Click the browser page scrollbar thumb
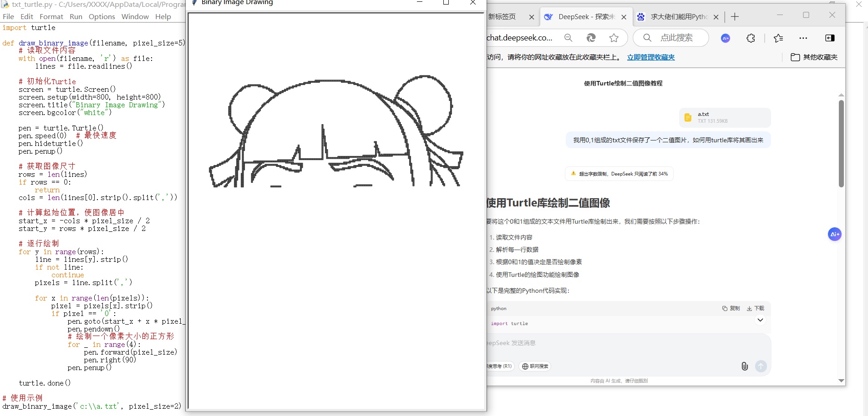868x416 pixels. coord(841,144)
